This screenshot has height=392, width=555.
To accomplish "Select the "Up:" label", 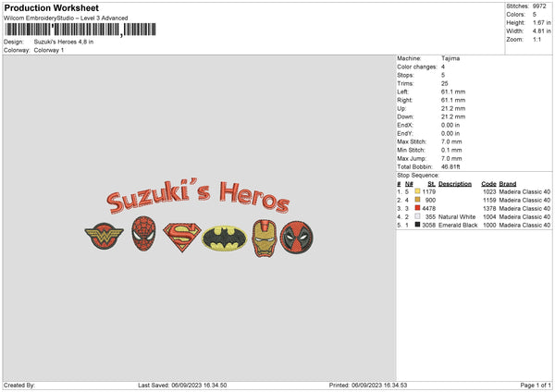I will coord(401,108).
